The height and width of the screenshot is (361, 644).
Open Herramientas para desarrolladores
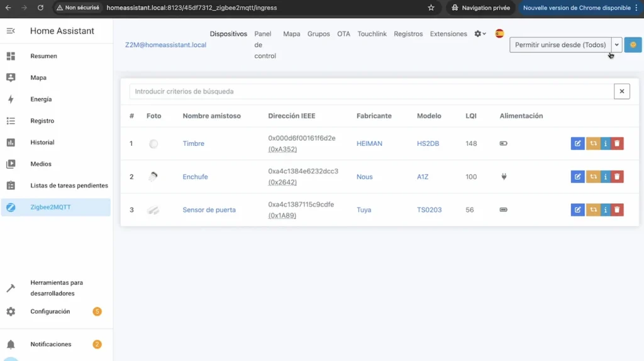(x=55, y=288)
